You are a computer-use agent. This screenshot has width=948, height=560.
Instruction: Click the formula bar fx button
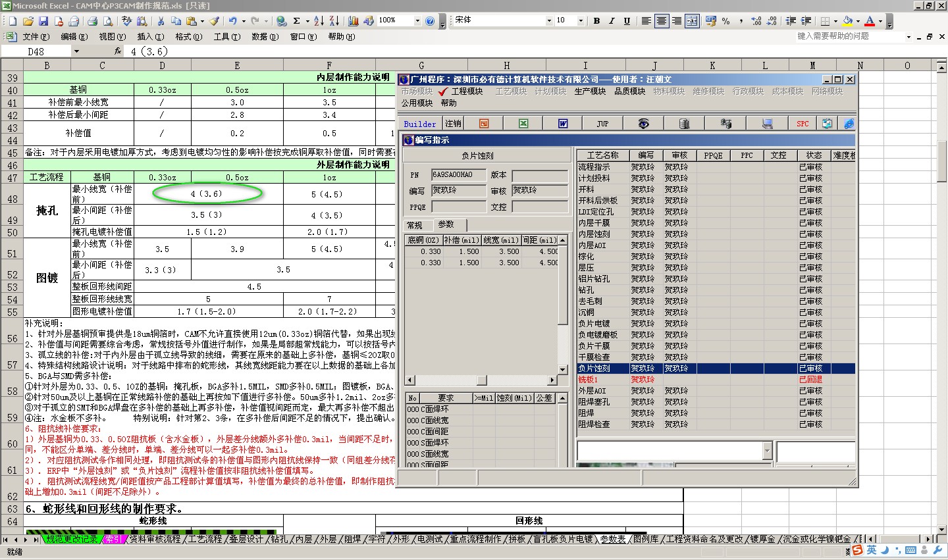coord(118,51)
